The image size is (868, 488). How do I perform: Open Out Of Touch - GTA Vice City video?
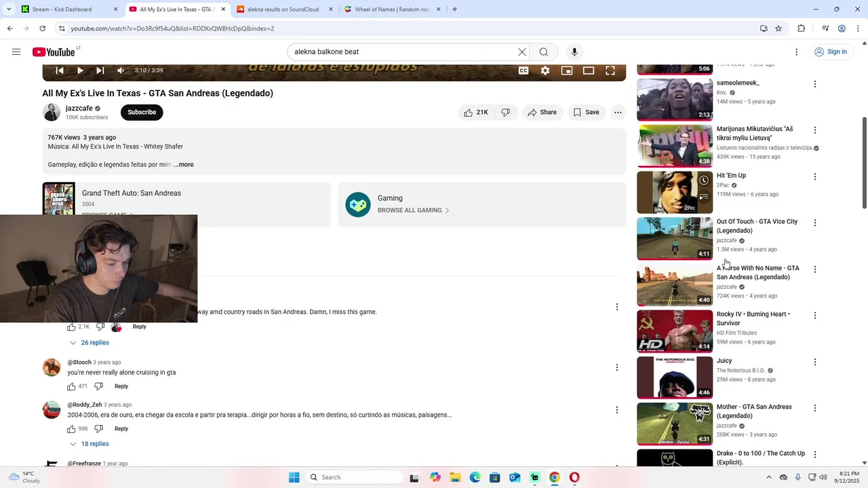click(x=675, y=239)
